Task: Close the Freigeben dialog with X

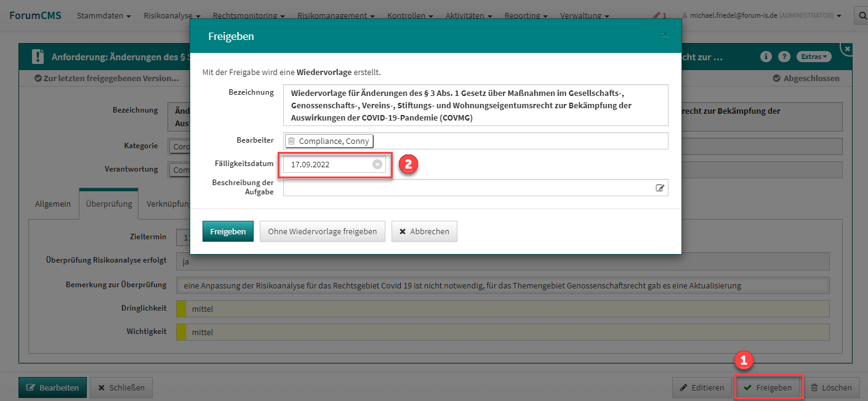Action: tap(665, 35)
